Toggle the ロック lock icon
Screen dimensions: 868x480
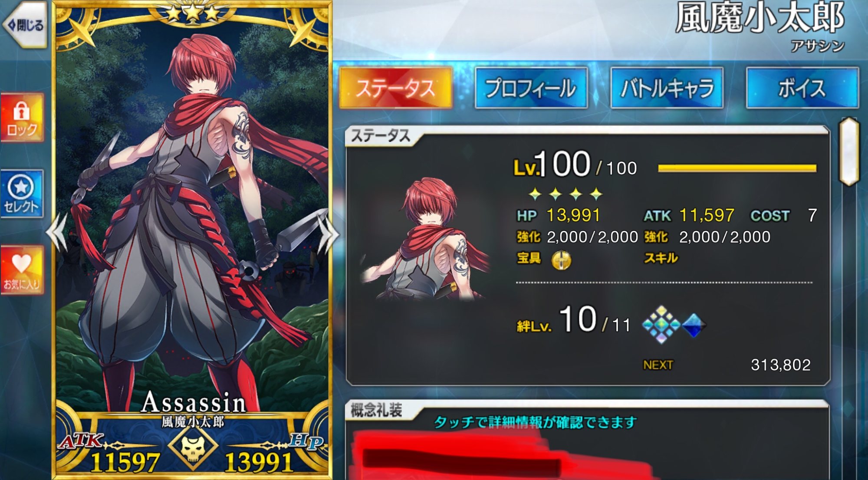(x=22, y=117)
